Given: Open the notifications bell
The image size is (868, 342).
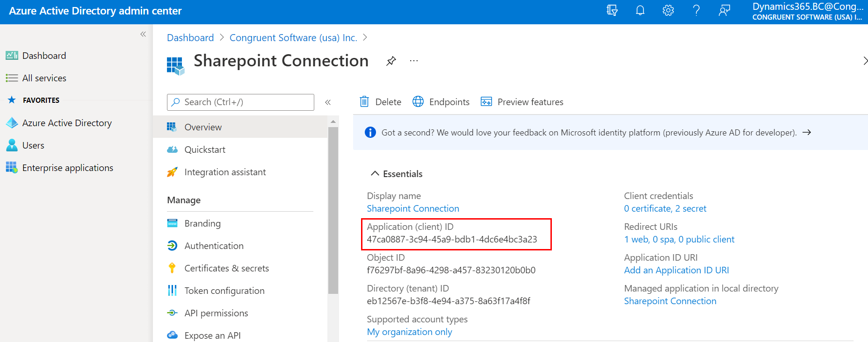Looking at the screenshot, I should click(640, 10).
